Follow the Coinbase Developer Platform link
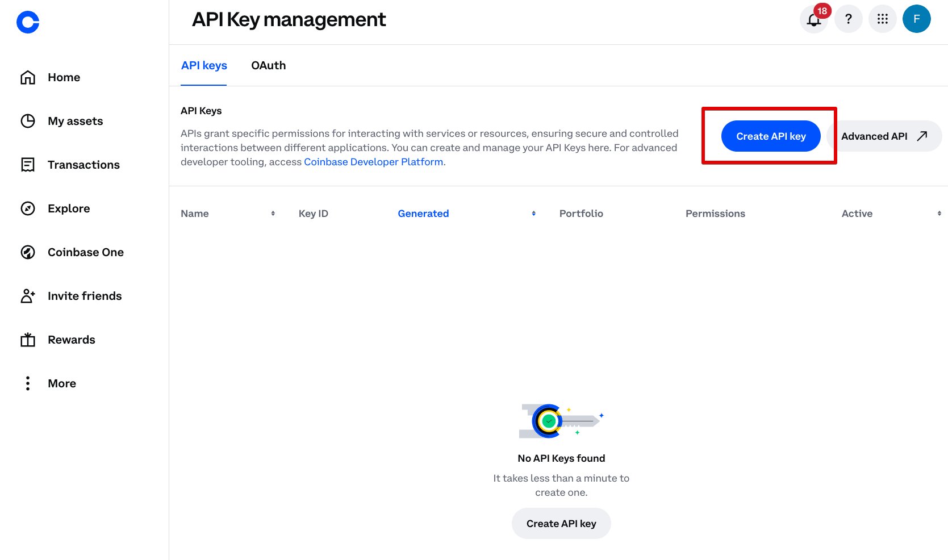948x560 pixels. 373,162
